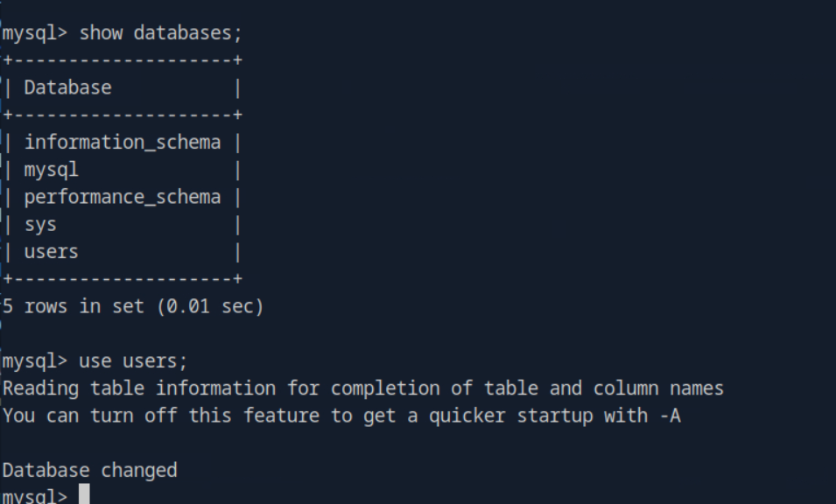Click the mysql> prompt before 'show databases'

34,33
